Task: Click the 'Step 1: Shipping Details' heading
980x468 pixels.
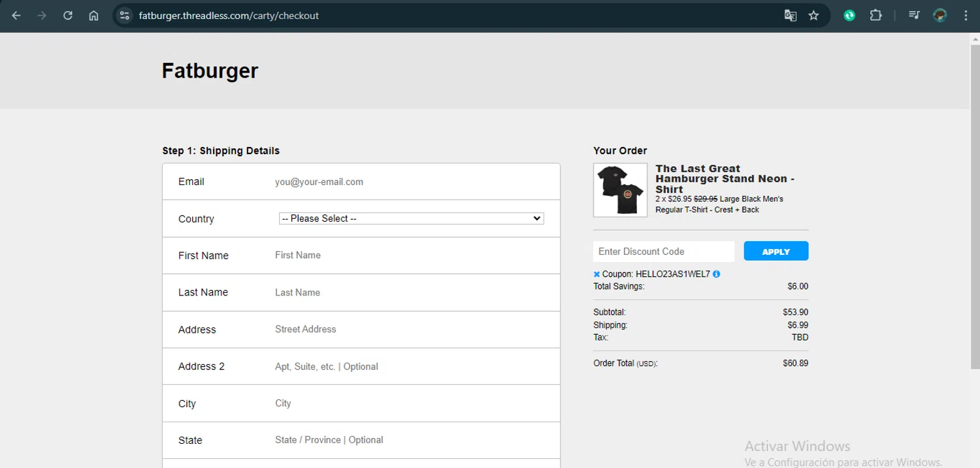Action: click(x=221, y=151)
